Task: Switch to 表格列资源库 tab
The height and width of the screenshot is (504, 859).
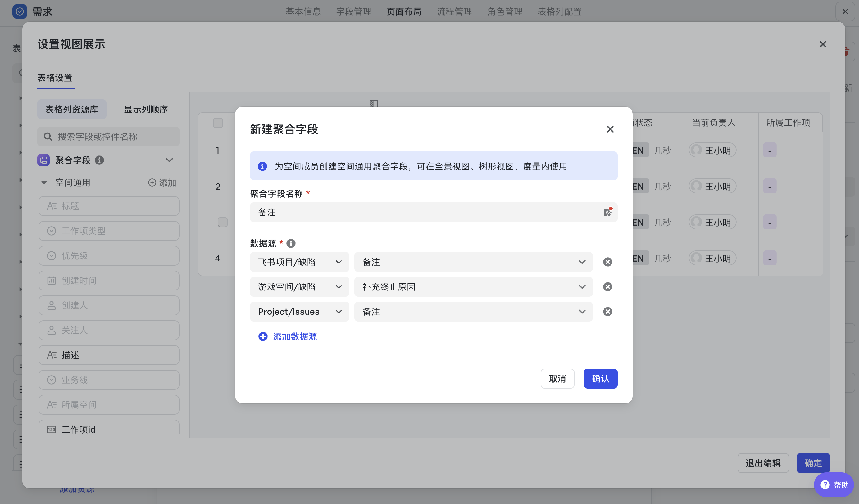Action: pyautogui.click(x=71, y=109)
